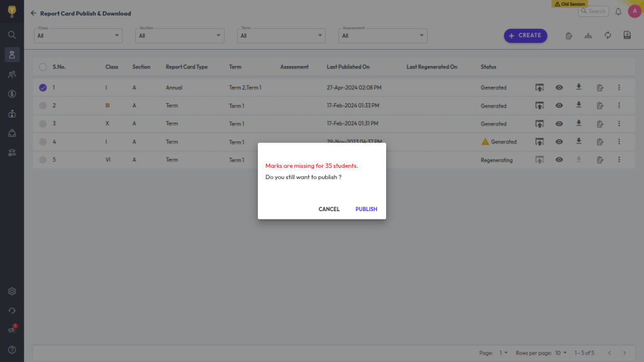Expand the Class filter dropdown

pyautogui.click(x=78, y=36)
